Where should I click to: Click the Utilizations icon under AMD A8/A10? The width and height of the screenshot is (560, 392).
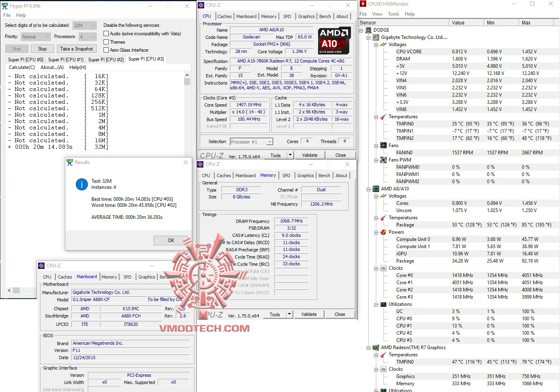pos(383,304)
